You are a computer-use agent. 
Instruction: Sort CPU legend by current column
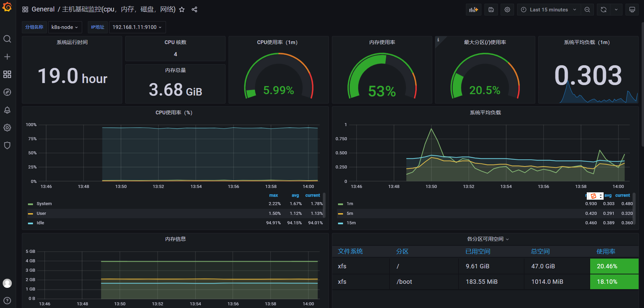(x=312, y=195)
